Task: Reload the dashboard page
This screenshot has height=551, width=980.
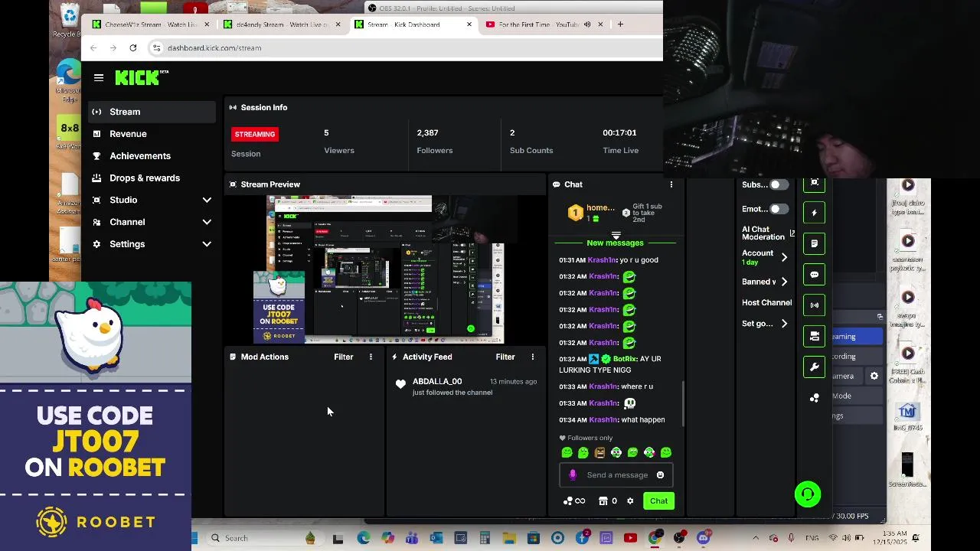Action: 132,47
